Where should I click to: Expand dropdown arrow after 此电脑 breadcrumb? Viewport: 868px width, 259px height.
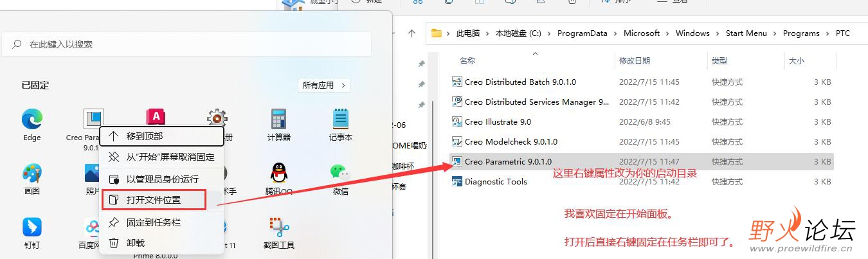coord(487,33)
